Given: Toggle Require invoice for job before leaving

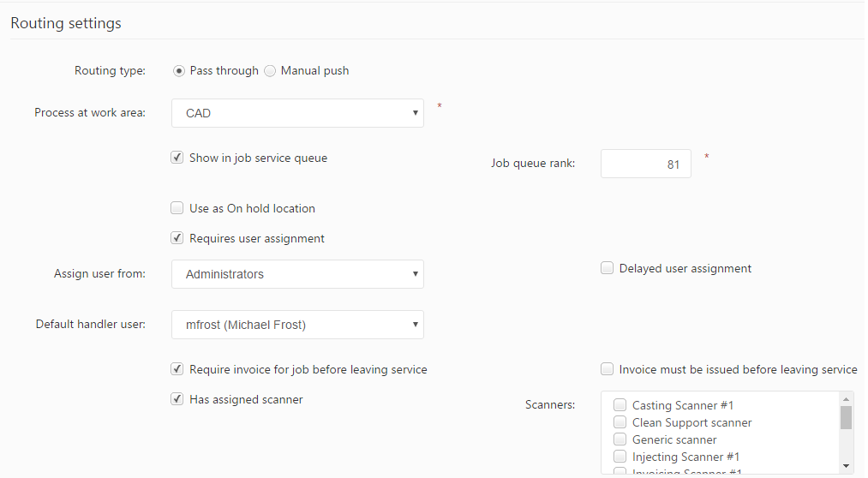Looking at the screenshot, I should point(177,370).
